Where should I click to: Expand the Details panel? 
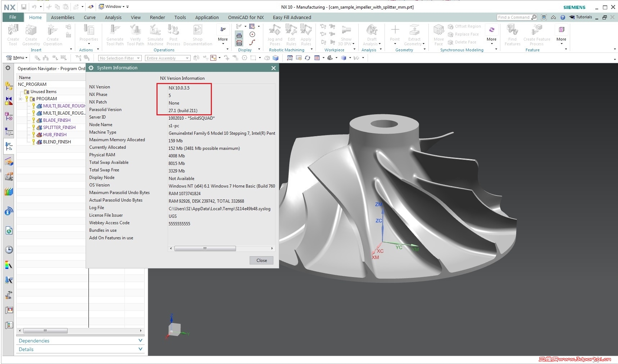click(x=80, y=349)
